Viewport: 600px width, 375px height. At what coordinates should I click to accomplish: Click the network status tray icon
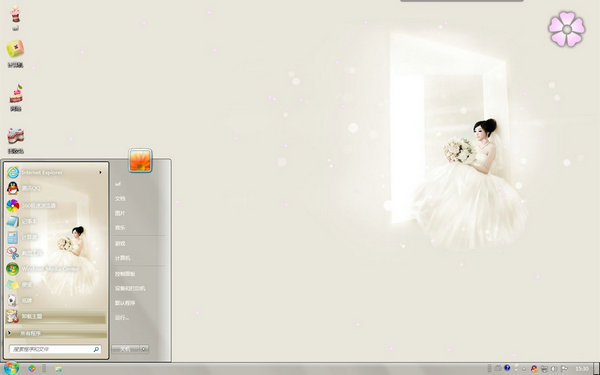click(544, 369)
